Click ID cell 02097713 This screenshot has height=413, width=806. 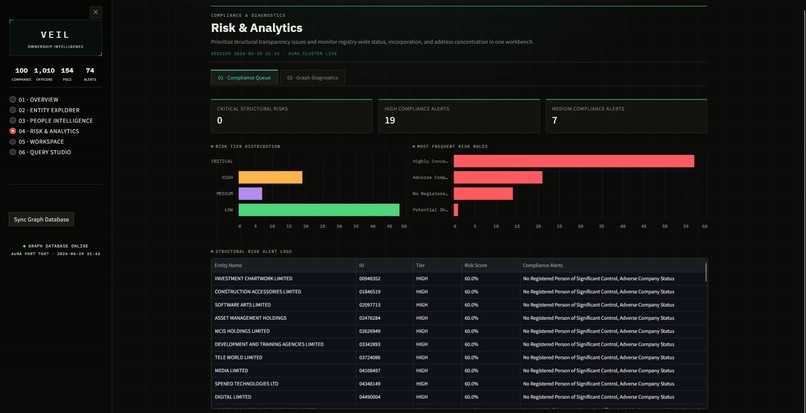[x=384, y=305]
